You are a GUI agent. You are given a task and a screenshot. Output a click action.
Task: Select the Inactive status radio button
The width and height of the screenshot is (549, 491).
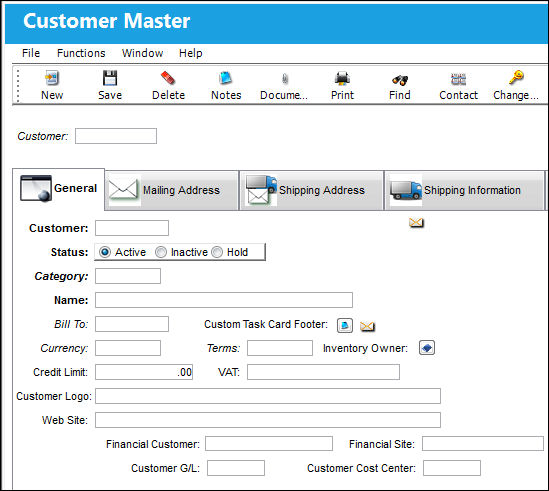[x=161, y=252]
